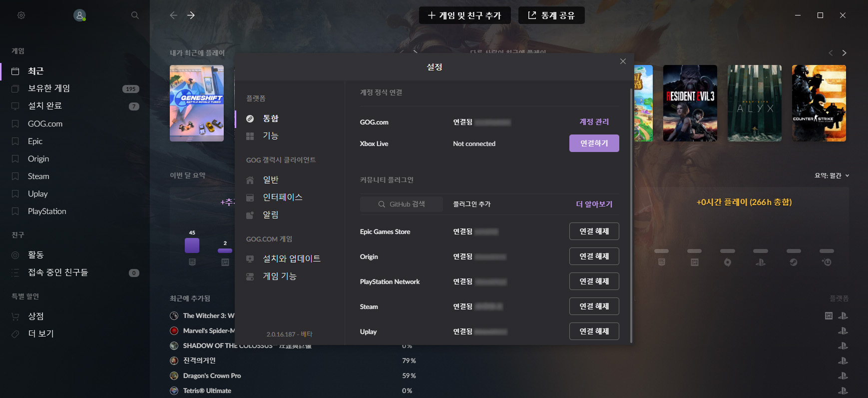Screen dimensions: 868x398
Task: Click 통계 공유 button
Action: (x=551, y=15)
